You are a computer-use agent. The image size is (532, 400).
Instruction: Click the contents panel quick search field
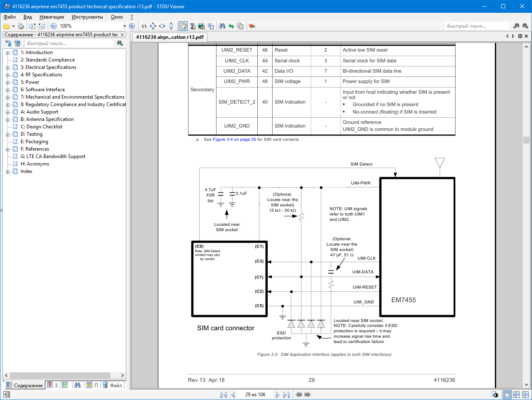click(x=69, y=43)
